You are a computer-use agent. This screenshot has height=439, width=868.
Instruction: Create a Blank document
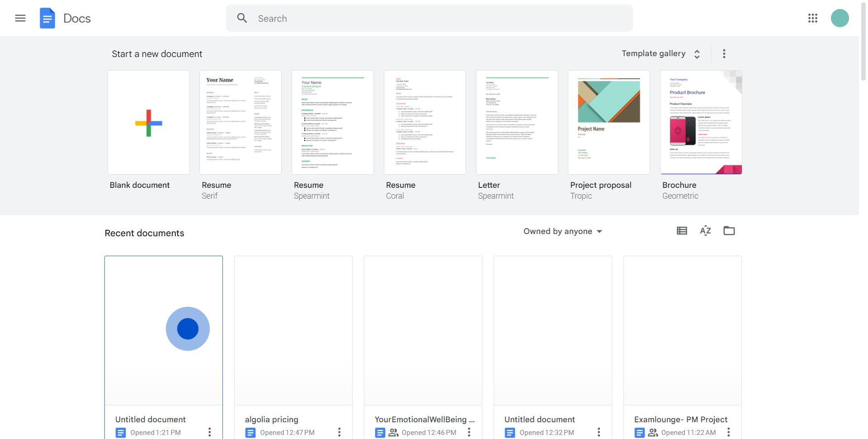149,123
